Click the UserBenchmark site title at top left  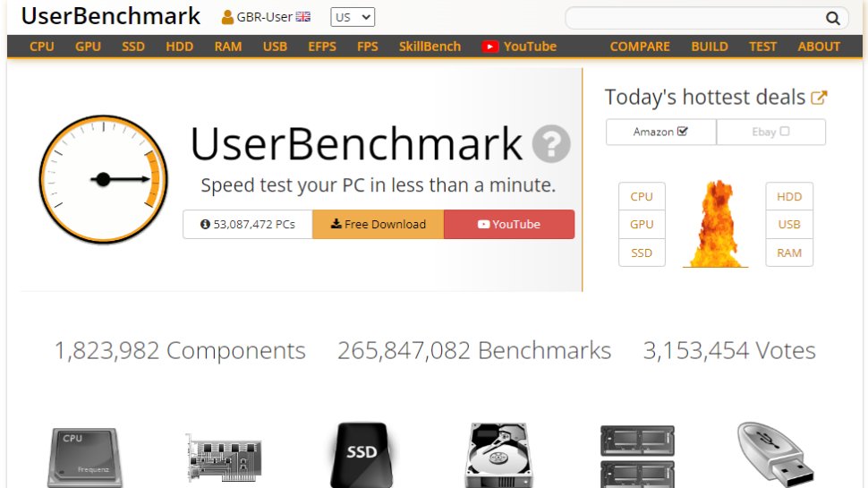[x=111, y=16]
